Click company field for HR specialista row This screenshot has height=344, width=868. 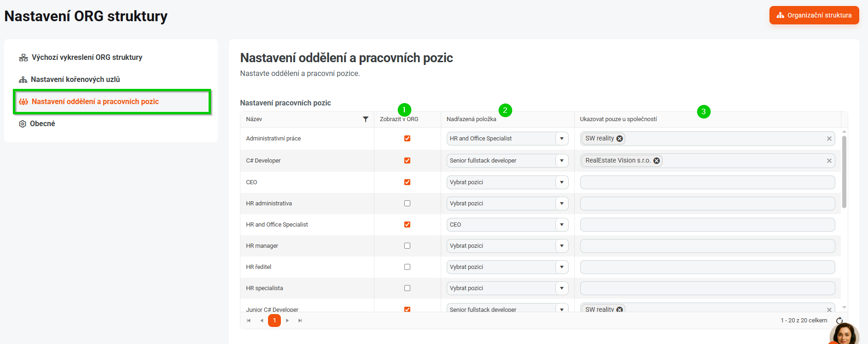pyautogui.click(x=707, y=288)
